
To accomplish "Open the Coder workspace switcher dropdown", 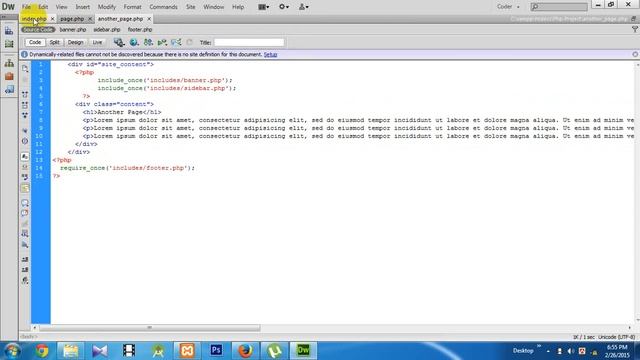I will pos(508,7).
